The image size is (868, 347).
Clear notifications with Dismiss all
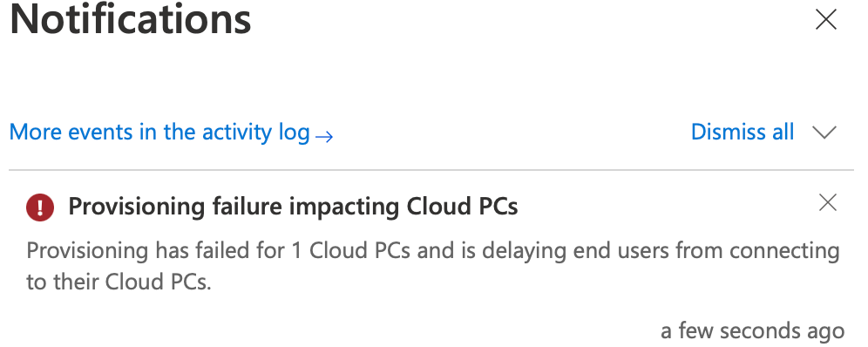(x=743, y=132)
